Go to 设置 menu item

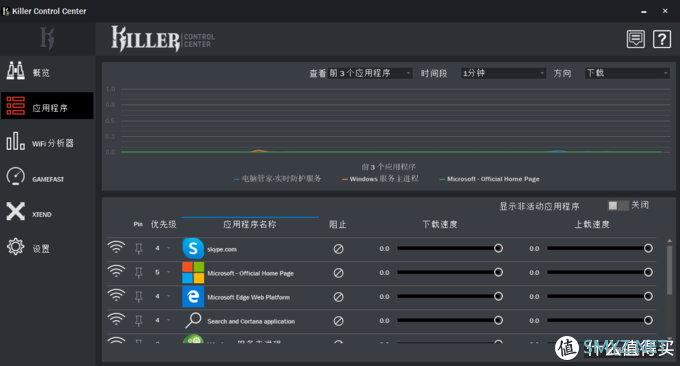(x=47, y=248)
